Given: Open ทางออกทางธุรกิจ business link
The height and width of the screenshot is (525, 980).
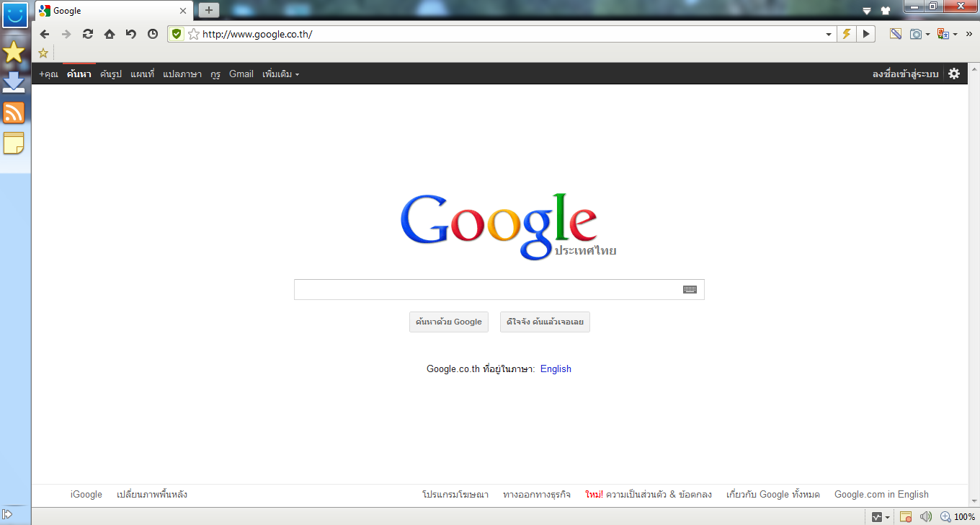Looking at the screenshot, I should [537, 494].
